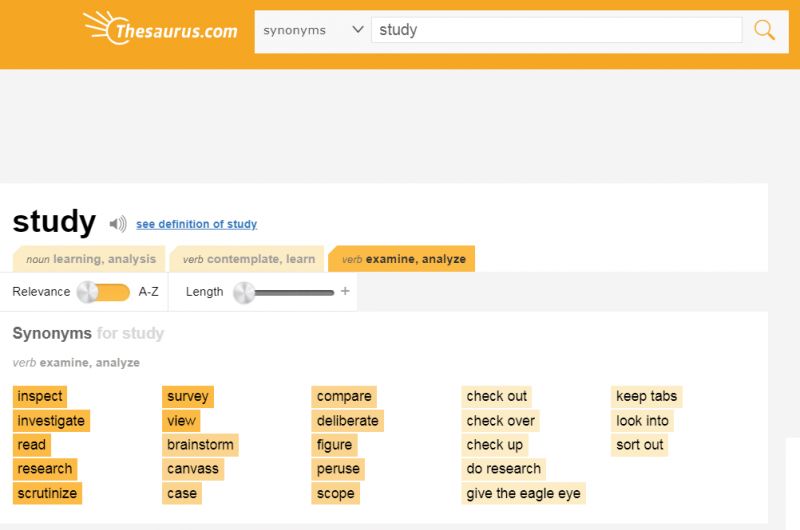Open the "brainstorm" synonym link
The height and width of the screenshot is (530, 800).
tap(200, 445)
